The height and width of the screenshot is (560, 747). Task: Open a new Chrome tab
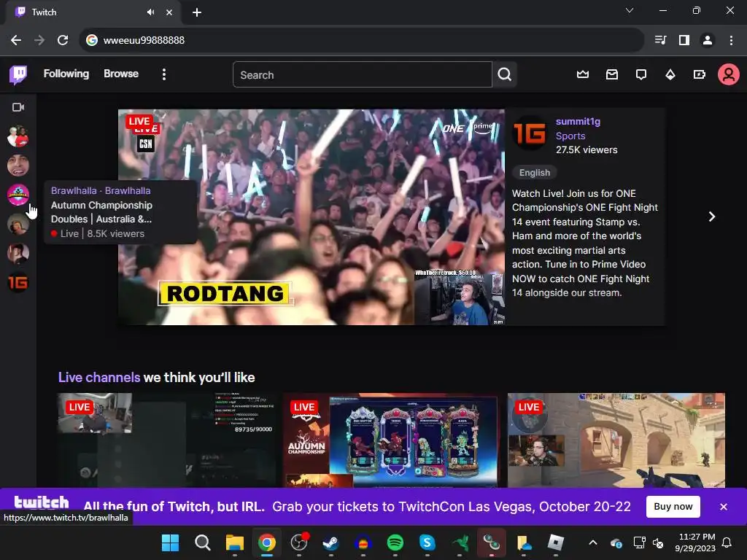click(197, 12)
